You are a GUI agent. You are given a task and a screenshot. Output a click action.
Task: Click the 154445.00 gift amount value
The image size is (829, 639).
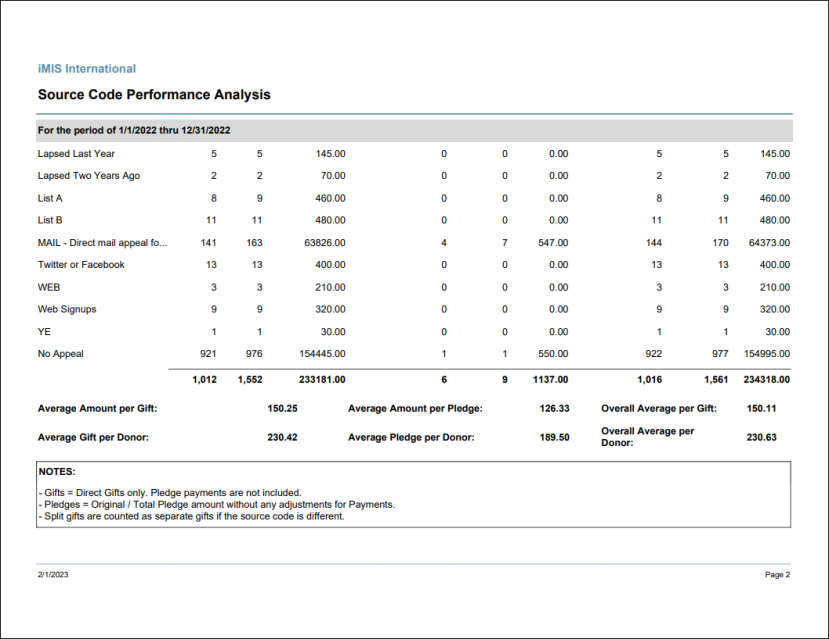(x=322, y=354)
